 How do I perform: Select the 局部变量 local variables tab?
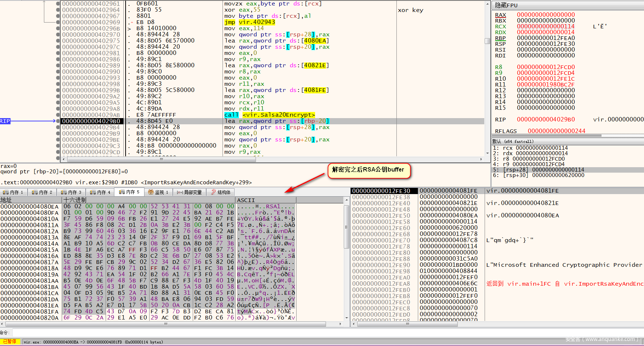pos(189,192)
